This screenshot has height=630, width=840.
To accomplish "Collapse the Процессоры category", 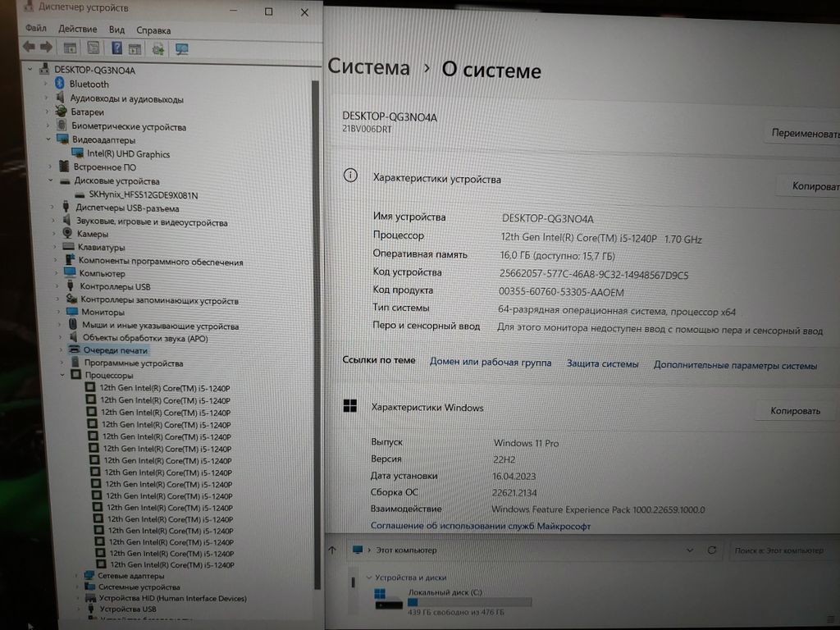I will click(x=62, y=374).
